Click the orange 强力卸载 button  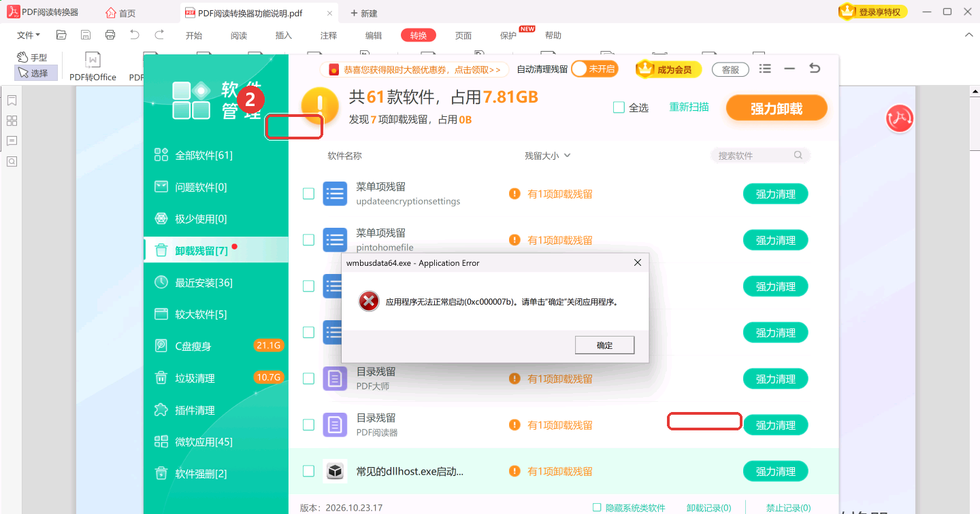click(777, 109)
